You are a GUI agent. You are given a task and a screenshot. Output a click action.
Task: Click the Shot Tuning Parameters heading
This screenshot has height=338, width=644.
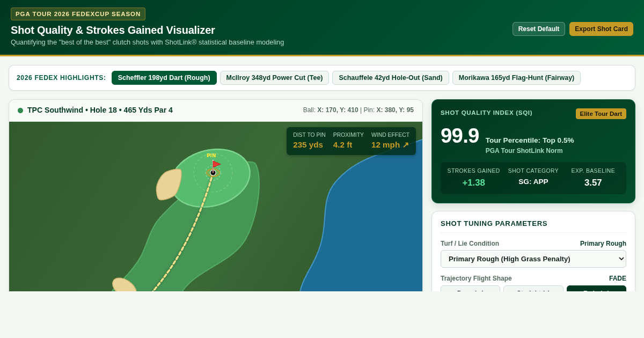tap(494, 224)
